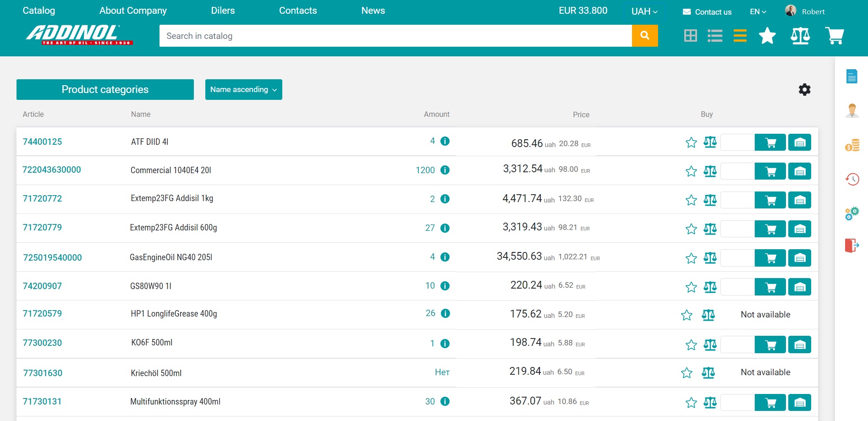Image resolution: width=868 pixels, height=421 pixels.
Task: Click amount 1200 for Commercial 1040E4
Action: (x=425, y=170)
